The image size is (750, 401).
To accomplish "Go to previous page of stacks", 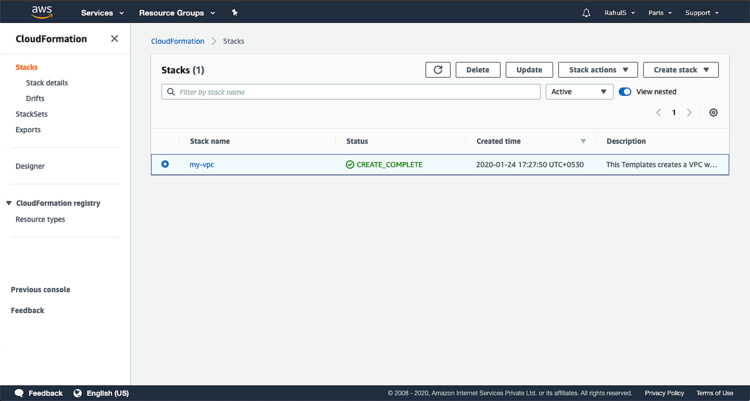I will pos(658,113).
